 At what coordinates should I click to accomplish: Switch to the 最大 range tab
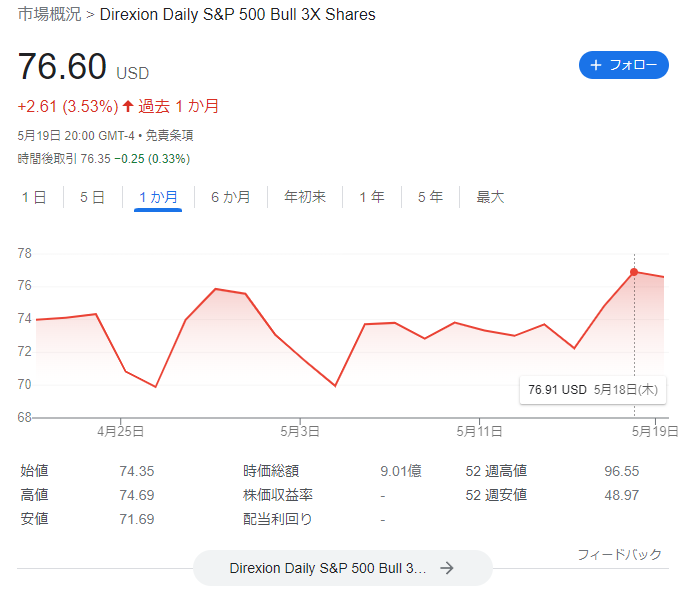[490, 197]
